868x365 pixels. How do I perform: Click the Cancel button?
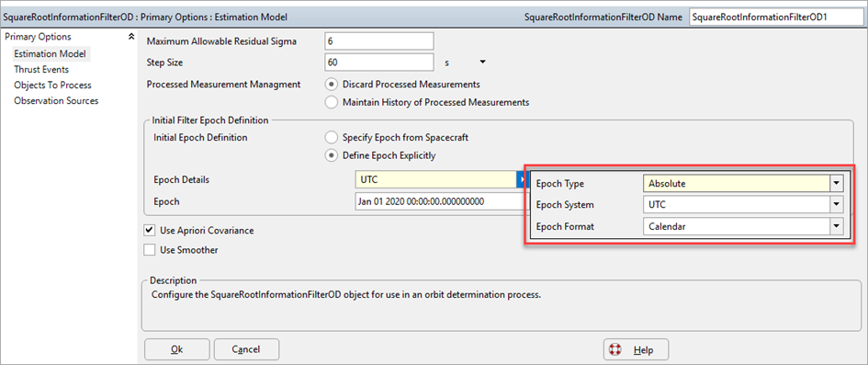pyautogui.click(x=246, y=349)
